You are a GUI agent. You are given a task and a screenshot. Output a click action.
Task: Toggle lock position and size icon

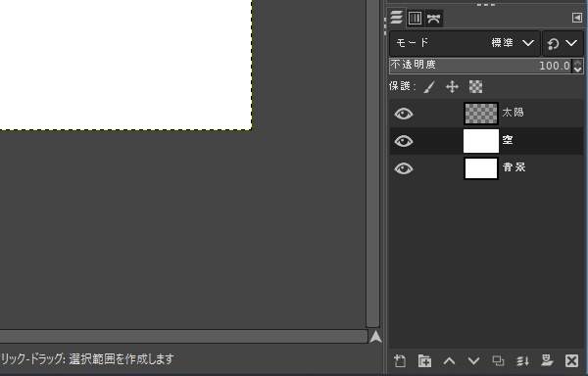click(x=452, y=87)
